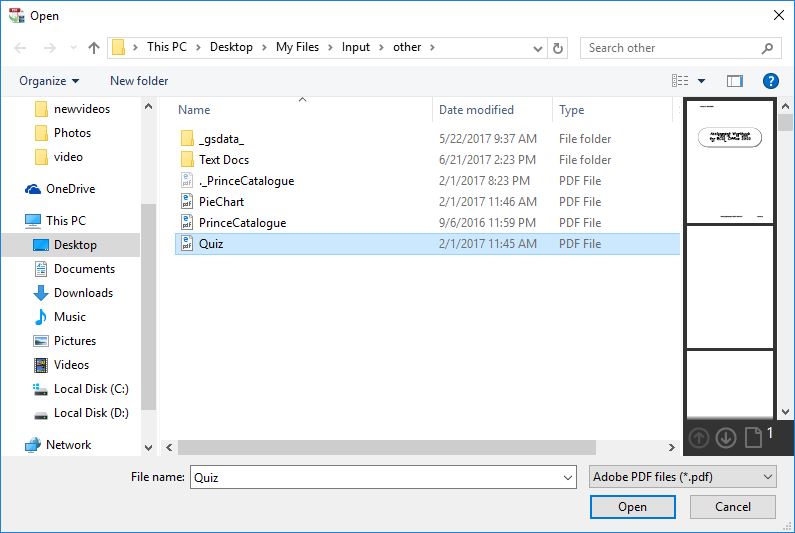Sort by Type column header
The width and height of the screenshot is (795, 533).
click(x=571, y=110)
